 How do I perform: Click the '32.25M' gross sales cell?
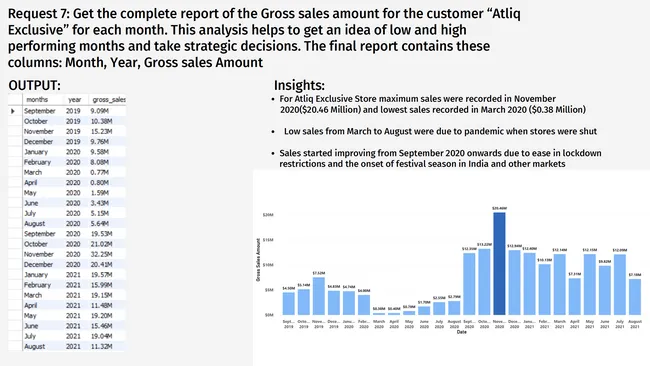click(101, 254)
